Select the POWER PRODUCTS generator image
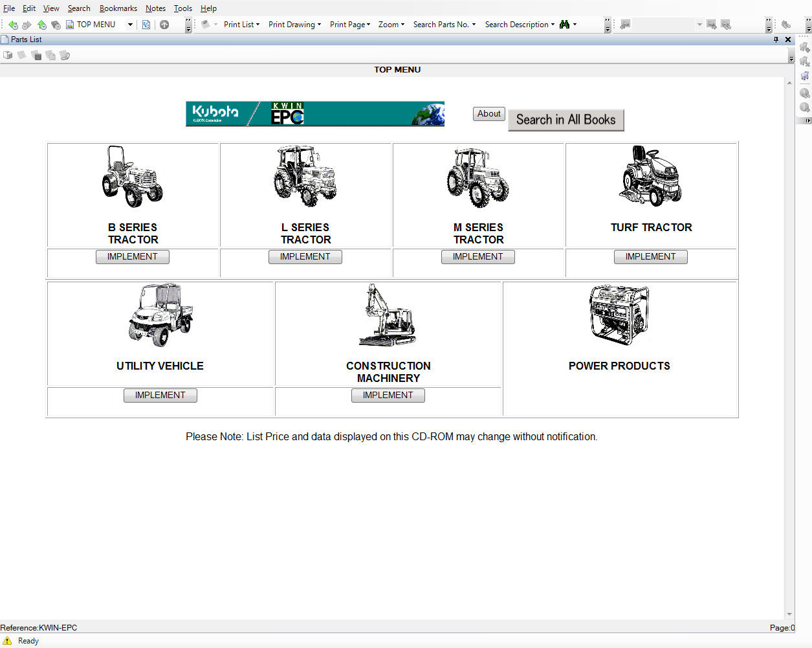This screenshot has width=812, height=648. 619,315
